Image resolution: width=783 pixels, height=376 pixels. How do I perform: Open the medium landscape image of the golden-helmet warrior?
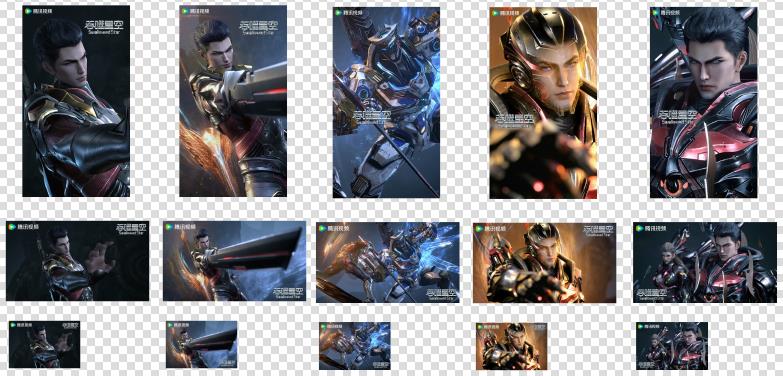(544, 263)
